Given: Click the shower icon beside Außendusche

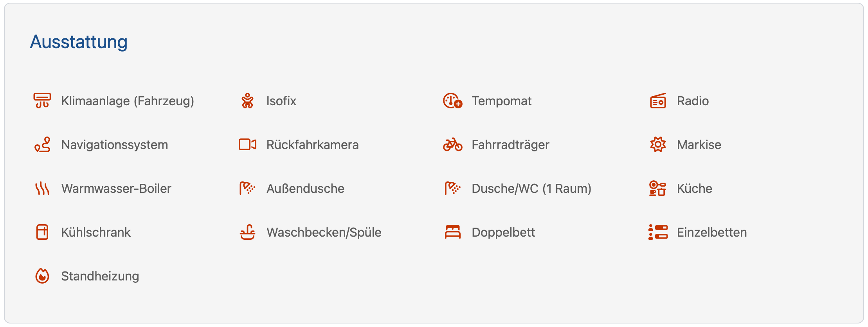Looking at the screenshot, I should pos(247,188).
